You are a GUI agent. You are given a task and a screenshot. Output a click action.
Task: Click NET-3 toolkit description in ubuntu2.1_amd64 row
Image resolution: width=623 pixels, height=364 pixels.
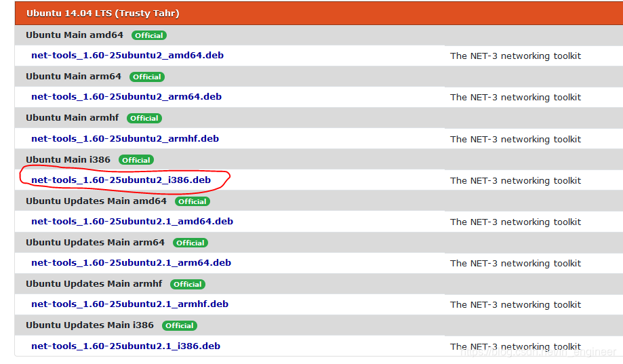point(515,222)
